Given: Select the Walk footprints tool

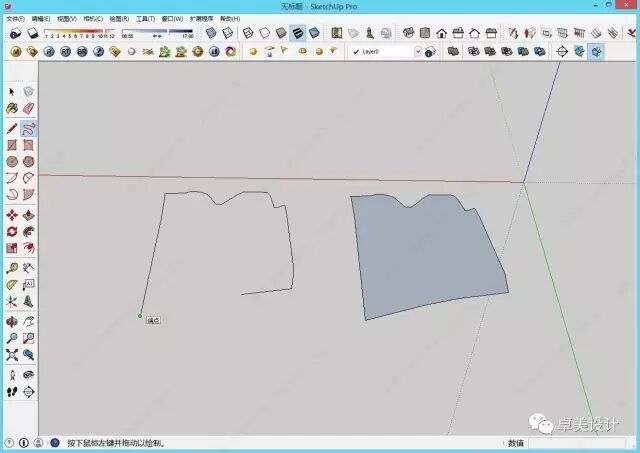Looking at the screenshot, I should [x=12, y=392].
